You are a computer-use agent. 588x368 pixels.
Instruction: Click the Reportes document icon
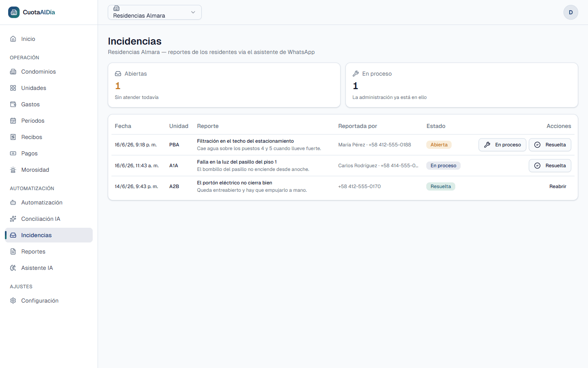(x=13, y=251)
